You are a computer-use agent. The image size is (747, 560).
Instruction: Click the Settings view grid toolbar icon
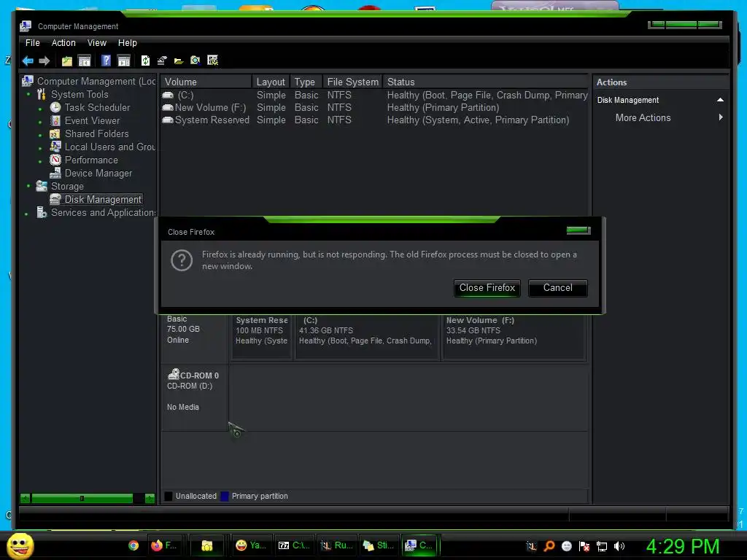(x=213, y=60)
